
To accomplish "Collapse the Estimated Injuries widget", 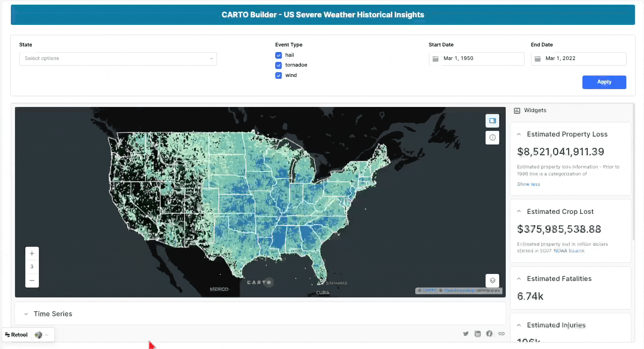I will [x=519, y=325].
